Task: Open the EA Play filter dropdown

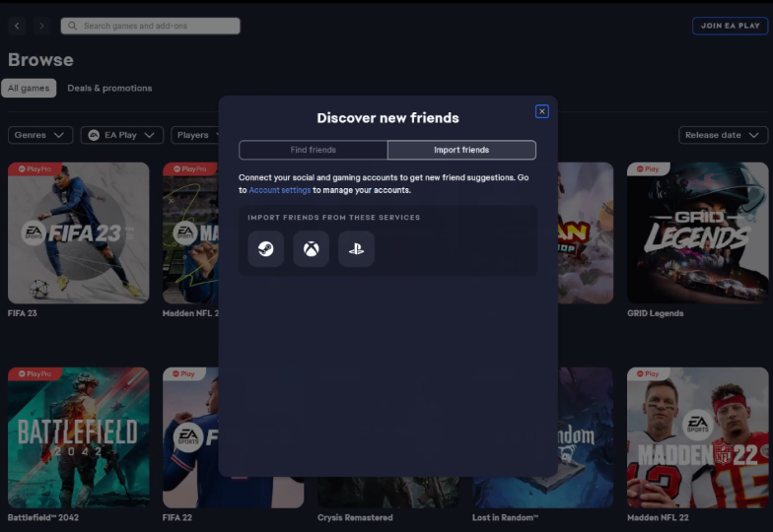Action: coord(122,135)
